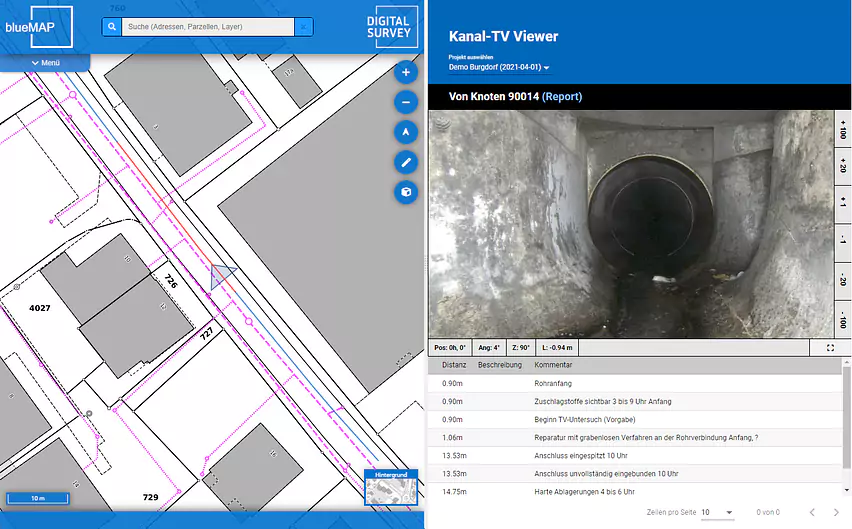This screenshot has width=852, height=529.
Task: Click the north arrow navigation button
Action: click(x=406, y=132)
